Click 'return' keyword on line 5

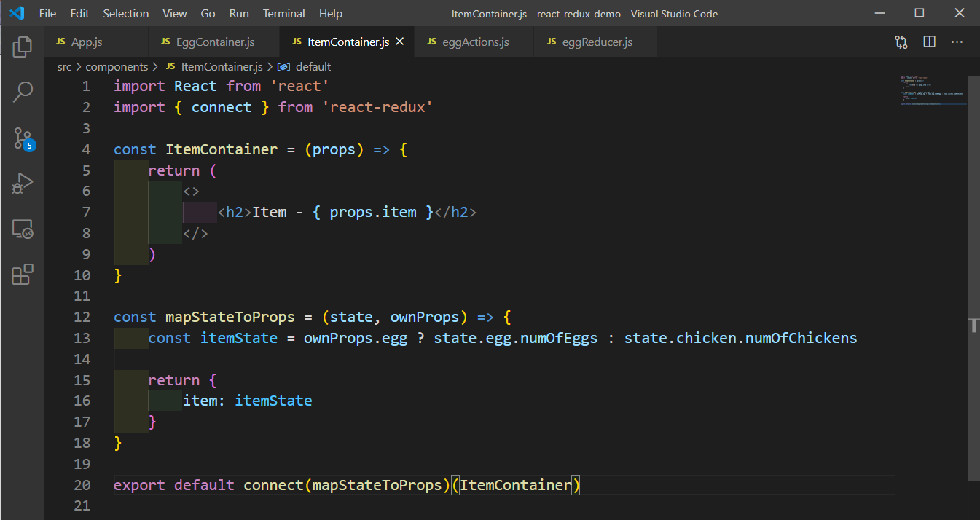pos(174,170)
